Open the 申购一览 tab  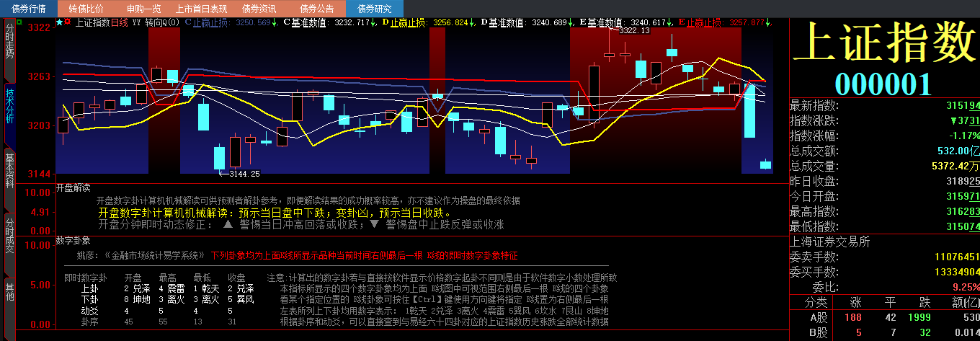pos(143,9)
